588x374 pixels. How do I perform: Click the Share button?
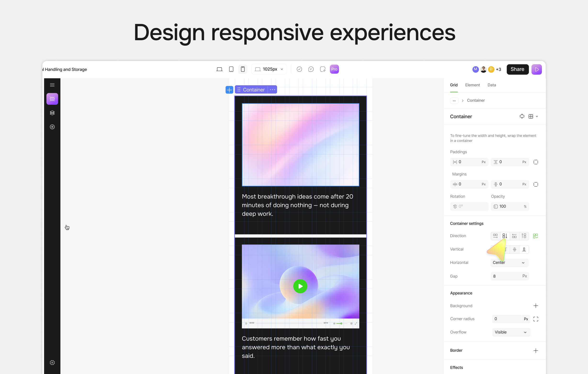click(x=517, y=69)
